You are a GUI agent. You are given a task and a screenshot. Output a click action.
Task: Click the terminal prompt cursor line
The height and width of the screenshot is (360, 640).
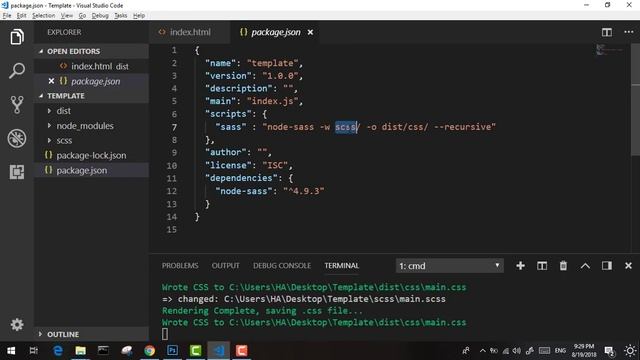(x=164, y=334)
